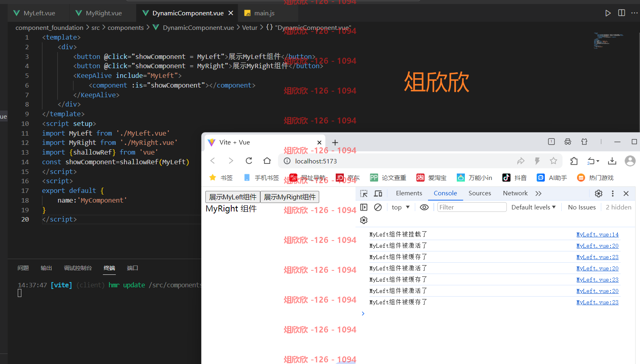The image size is (640, 364).
Task: Click the console Filter field
Action: pos(472,207)
